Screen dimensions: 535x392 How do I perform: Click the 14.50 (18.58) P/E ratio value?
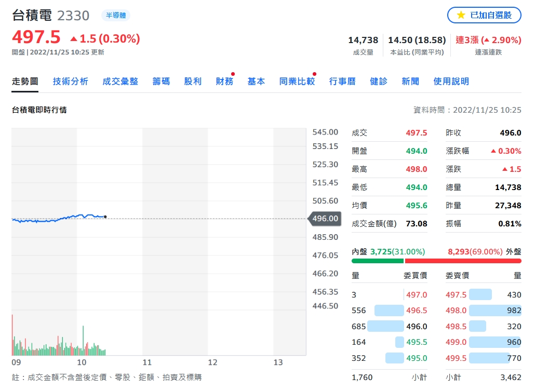(417, 40)
